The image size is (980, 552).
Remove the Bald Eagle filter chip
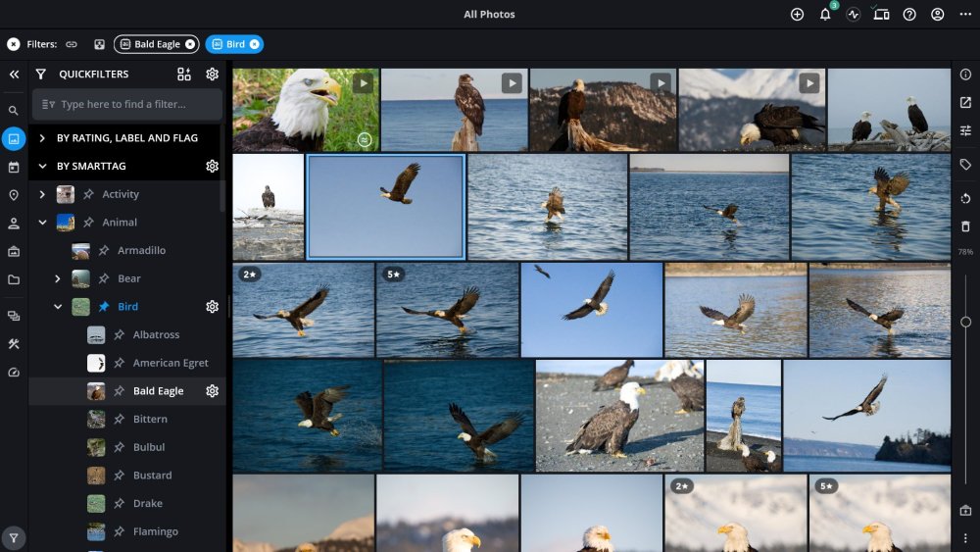click(x=190, y=44)
